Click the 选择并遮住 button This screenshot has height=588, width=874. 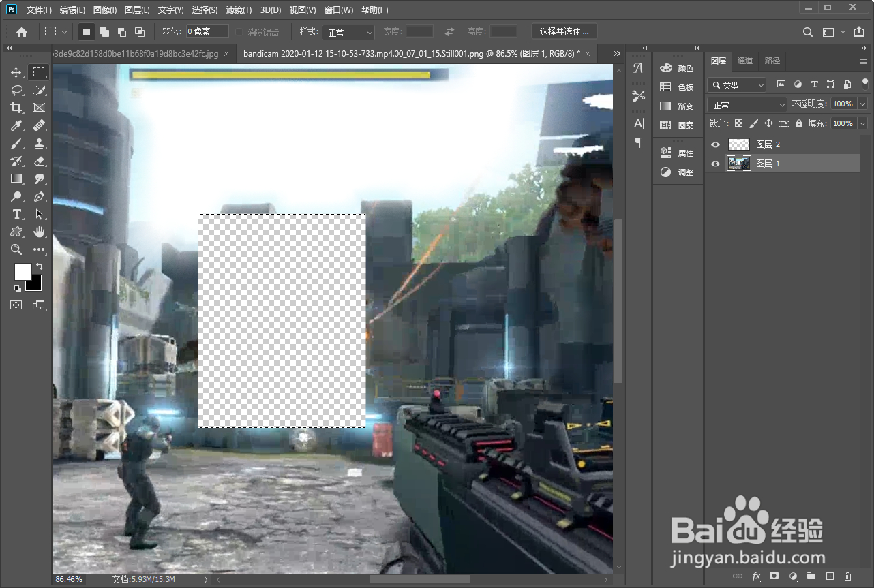(564, 32)
